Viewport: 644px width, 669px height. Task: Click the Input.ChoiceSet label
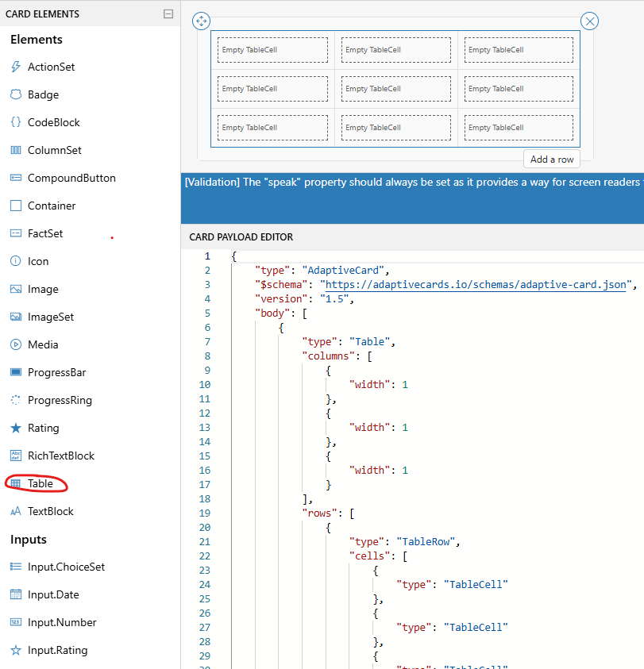[66, 567]
